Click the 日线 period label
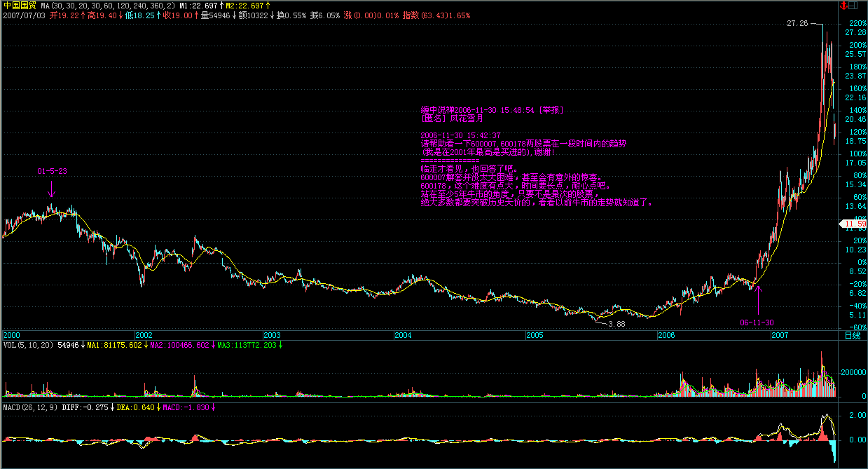 [x=852, y=335]
